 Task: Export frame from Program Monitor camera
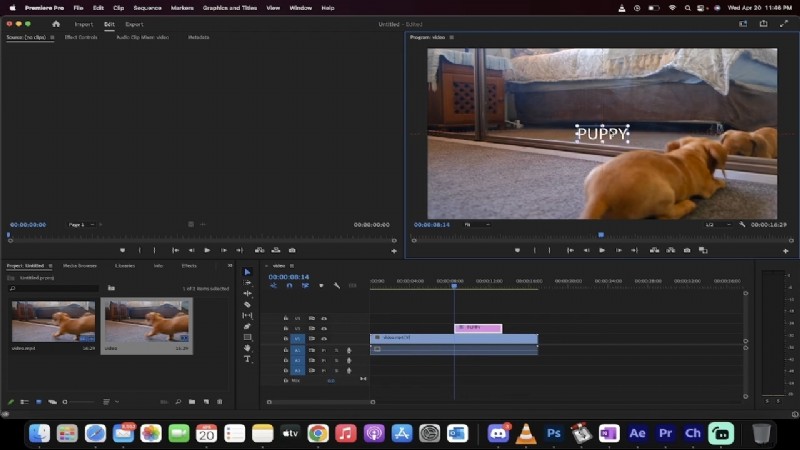pyautogui.click(x=687, y=251)
